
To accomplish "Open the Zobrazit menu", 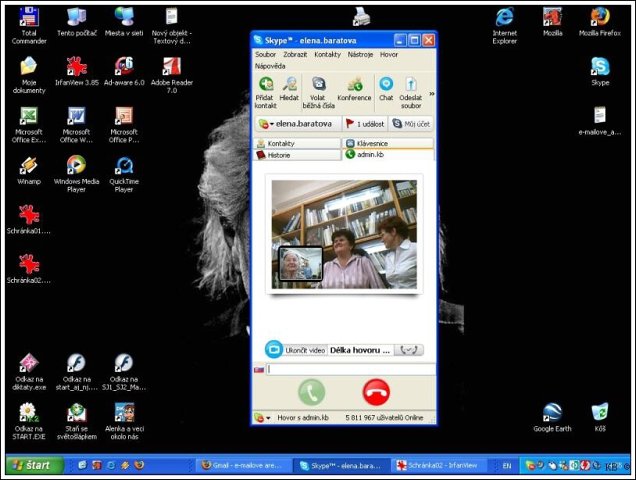I will pyautogui.click(x=295, y=54).
